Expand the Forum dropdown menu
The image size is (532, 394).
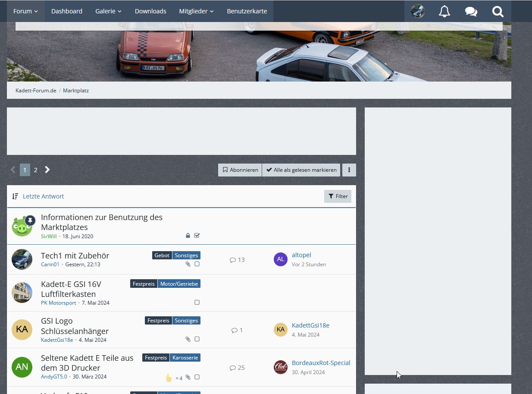(x=25, y=11)
